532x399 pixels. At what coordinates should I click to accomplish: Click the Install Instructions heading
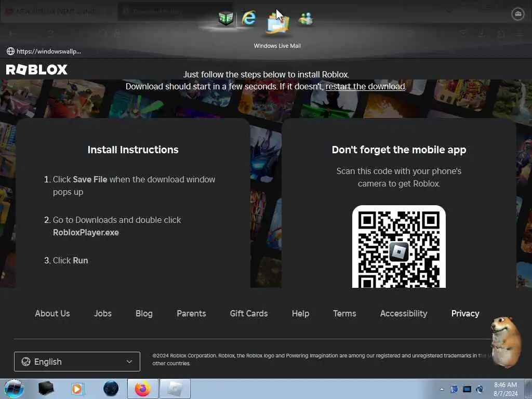(133, 150)
